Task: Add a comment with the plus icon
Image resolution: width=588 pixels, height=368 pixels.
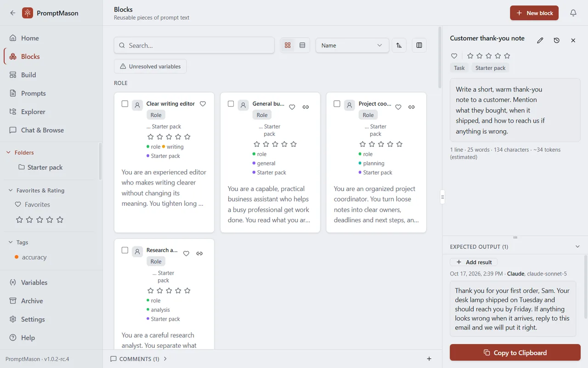Action: [429, 359]
